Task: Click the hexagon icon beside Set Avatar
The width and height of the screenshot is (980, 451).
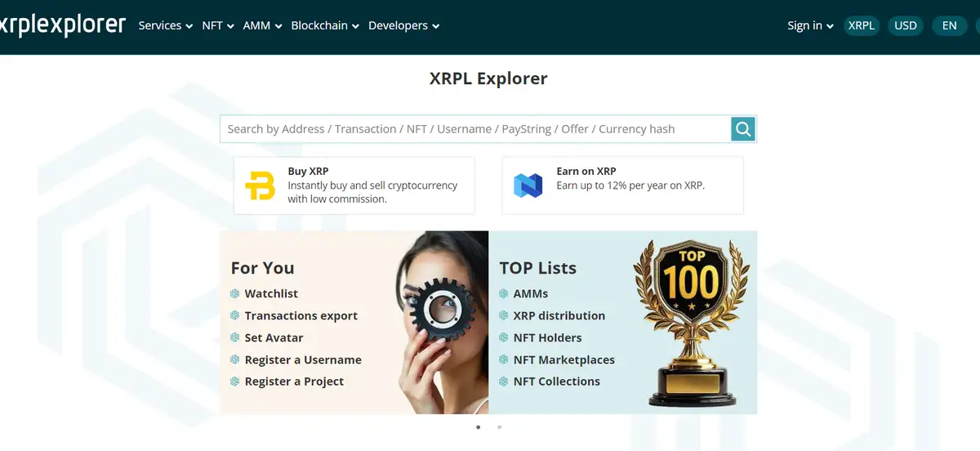Action: [x=236, y=338]
